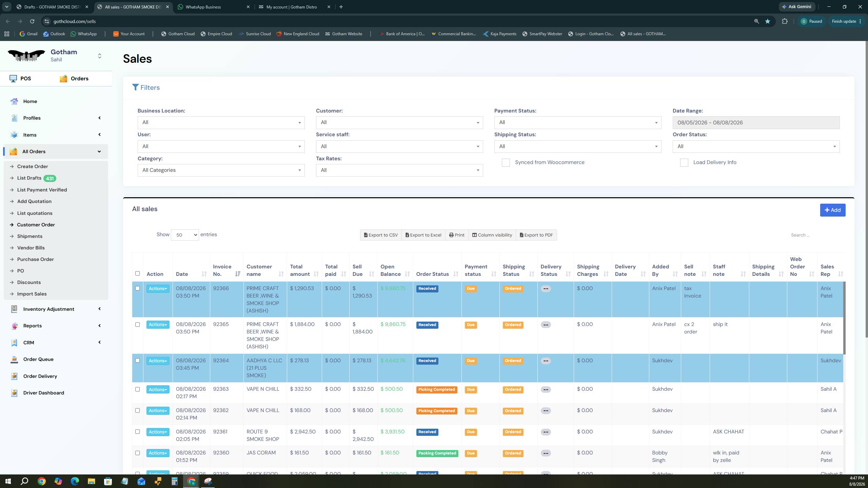Open List Drafts in the sidebar menu
This screenshot has width=868, height=488.
[x=29, y=178]
